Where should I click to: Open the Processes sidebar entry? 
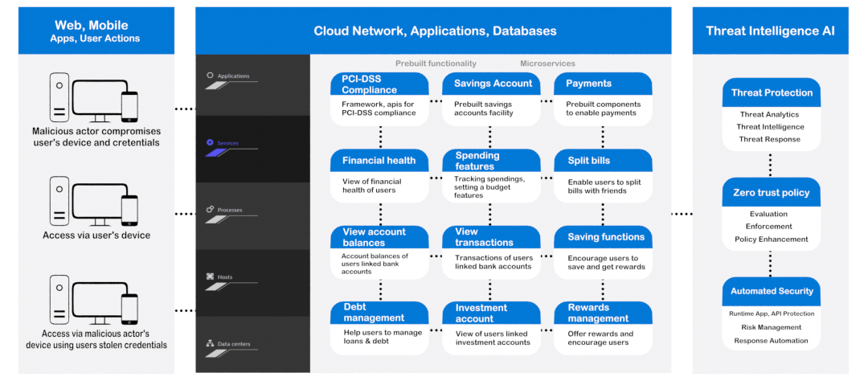[x=252, y=216]
